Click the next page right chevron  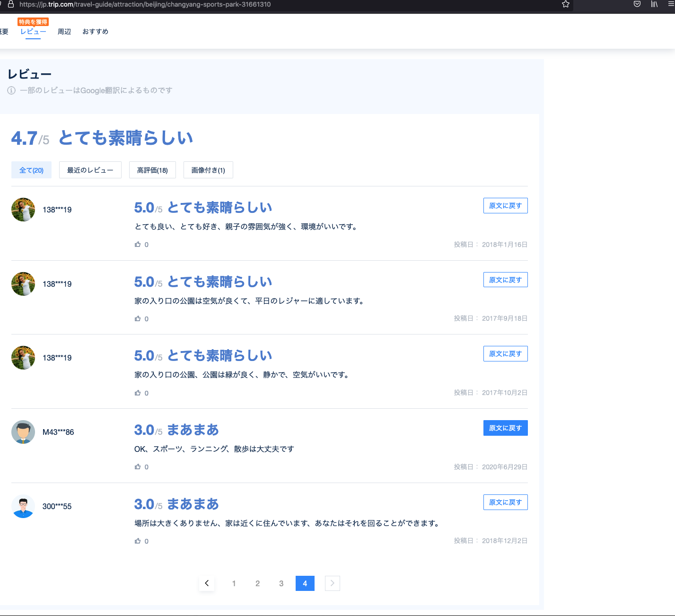pyautogui.click(x=332, y=583)
